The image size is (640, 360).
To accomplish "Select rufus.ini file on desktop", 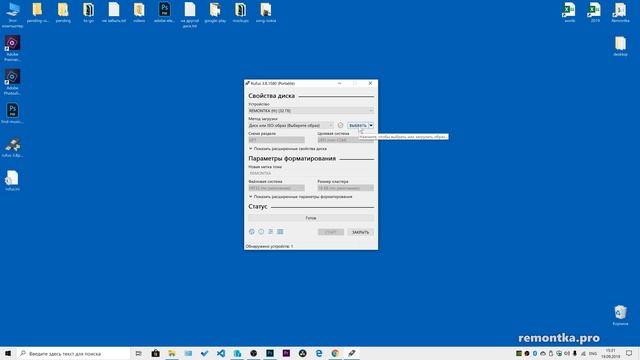I will tap(12, 181).
